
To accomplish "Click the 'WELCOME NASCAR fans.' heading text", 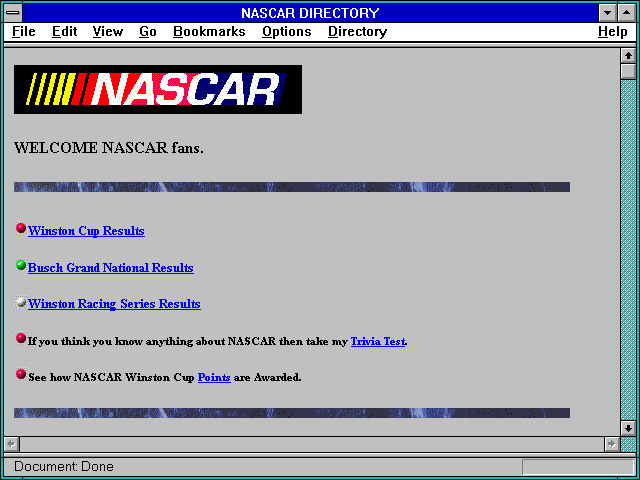I will coord(109,148).
